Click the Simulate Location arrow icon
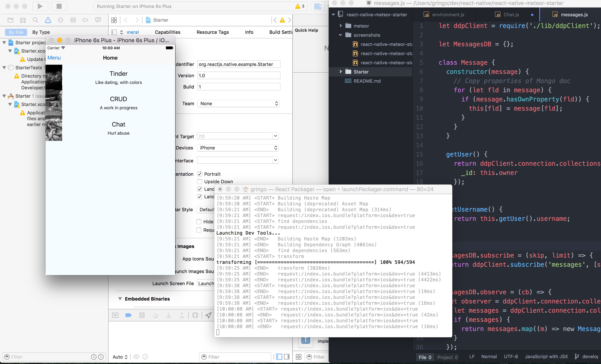 pyautogui.click(x=208, y=315)
